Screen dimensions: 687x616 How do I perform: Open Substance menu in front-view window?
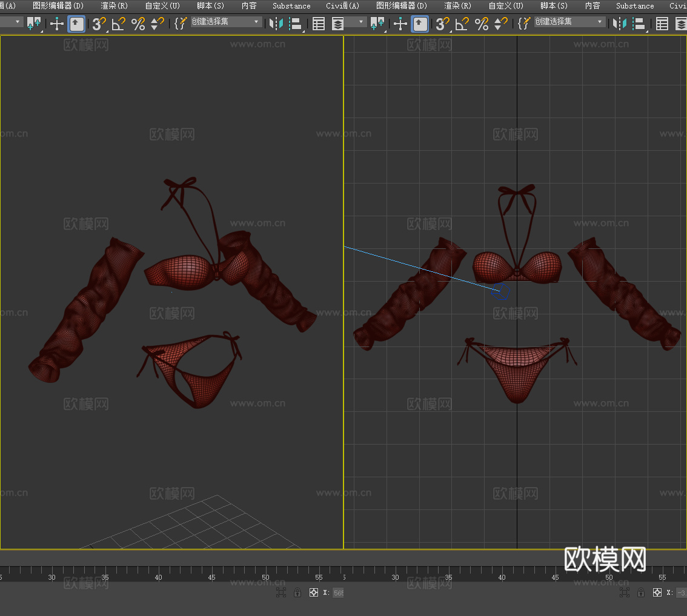coord(635,5)
